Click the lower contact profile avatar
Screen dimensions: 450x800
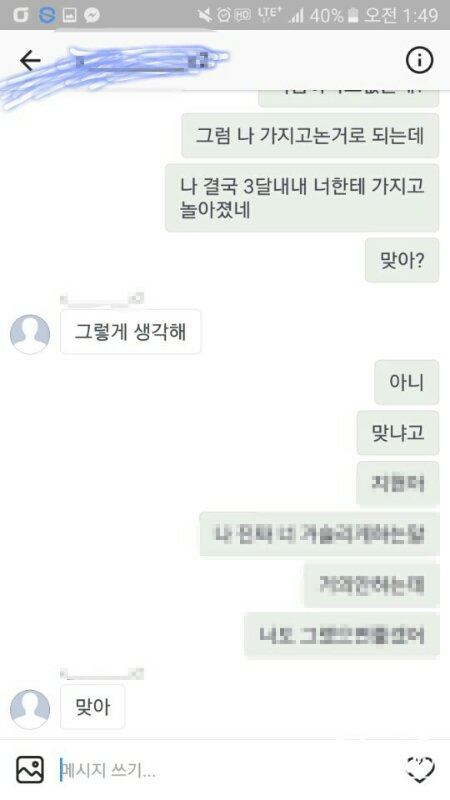tap(30, 709)
